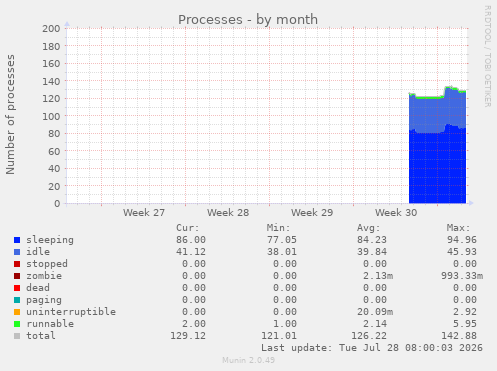Click the zombie legend color swatch
The width and height of the screenshot is (497, 371).
pyautogui.click(x=17, y=276)
